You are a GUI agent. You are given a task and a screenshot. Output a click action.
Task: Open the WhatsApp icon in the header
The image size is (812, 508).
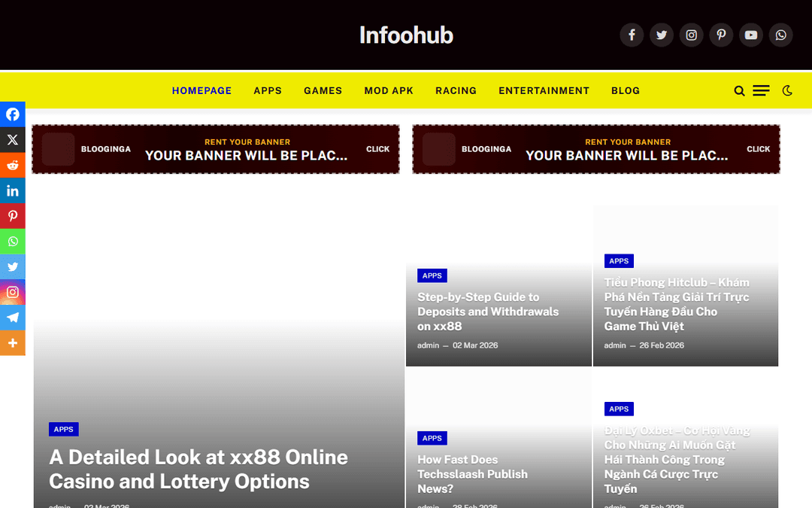pos(780,35)
